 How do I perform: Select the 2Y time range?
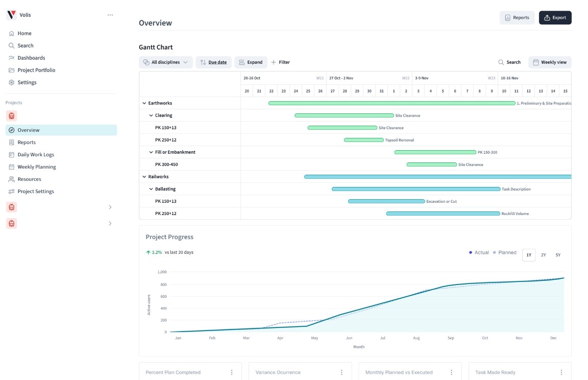pyautogui.click(x=544, y=255)
